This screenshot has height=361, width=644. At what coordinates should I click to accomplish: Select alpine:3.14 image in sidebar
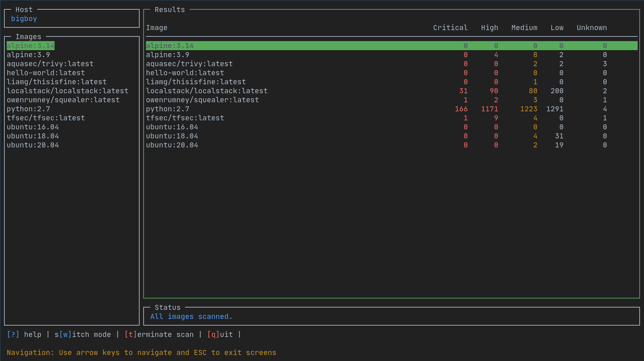30,45
